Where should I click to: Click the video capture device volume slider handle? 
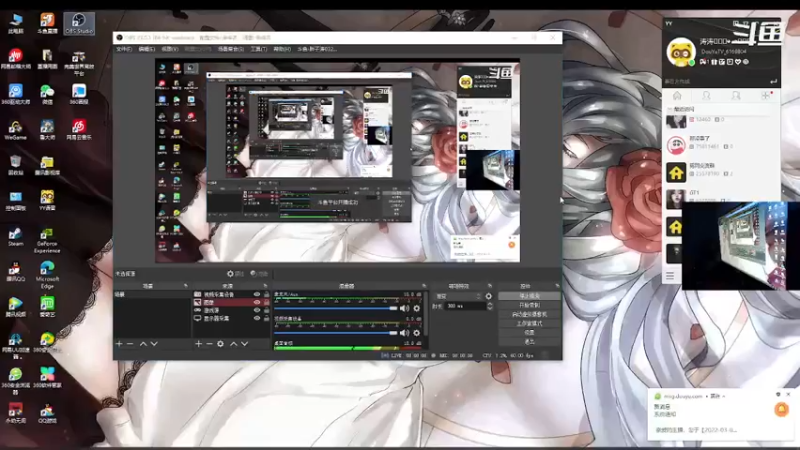click(393, 333)
